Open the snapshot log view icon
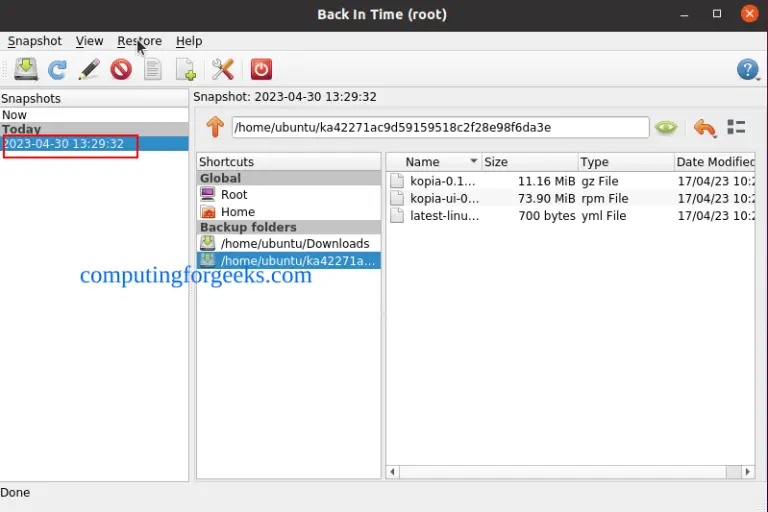The height and width of the screenshot is (512, 768). [153, 69]
